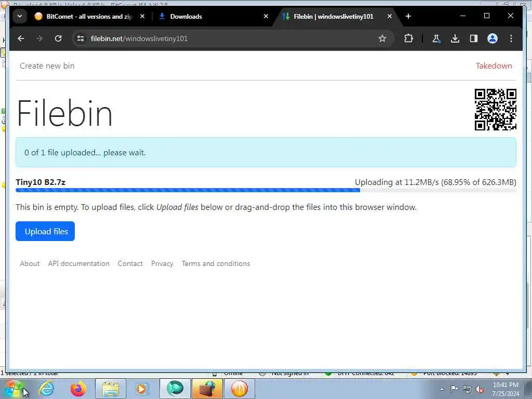Open the Contact link
This screenshot has height=399, width=532.
click(130, 263)
